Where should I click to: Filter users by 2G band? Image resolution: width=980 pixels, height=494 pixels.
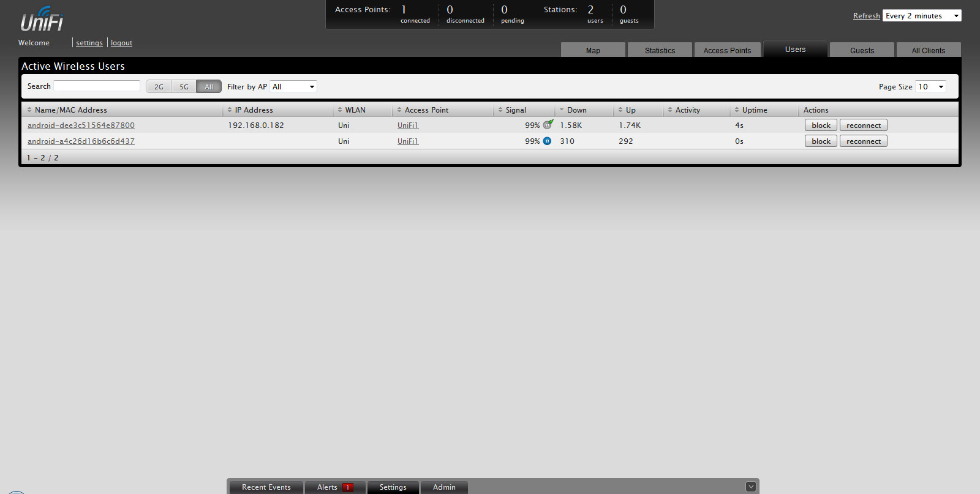pyautogui.click(x=159, y=86)
